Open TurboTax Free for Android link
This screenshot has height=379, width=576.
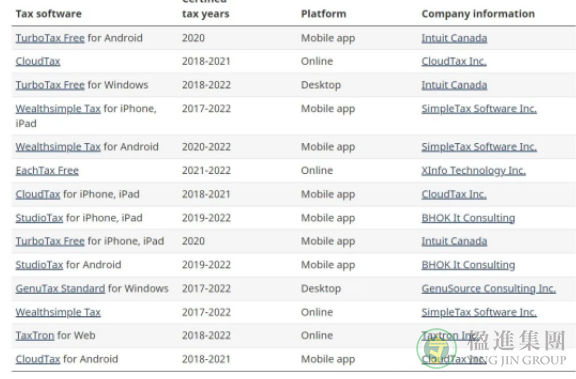click(x=50, y=38)
